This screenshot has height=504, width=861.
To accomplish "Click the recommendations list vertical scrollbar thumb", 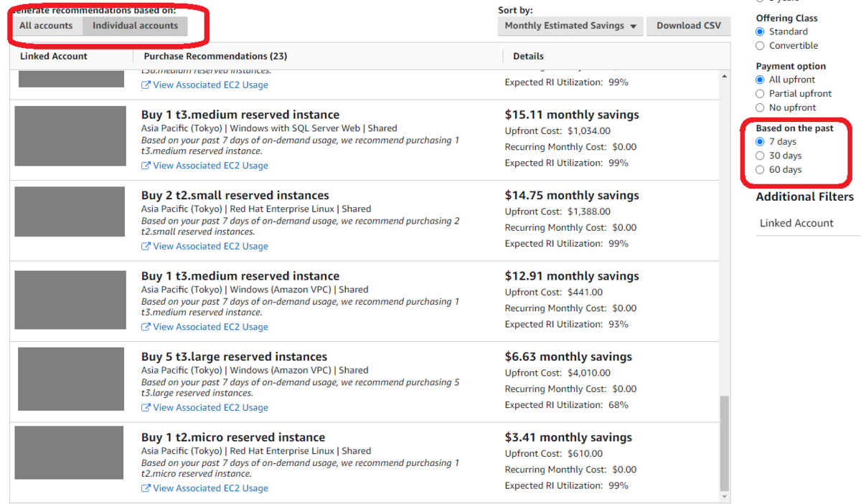I will pyautogui.click(x=725, y=443).
